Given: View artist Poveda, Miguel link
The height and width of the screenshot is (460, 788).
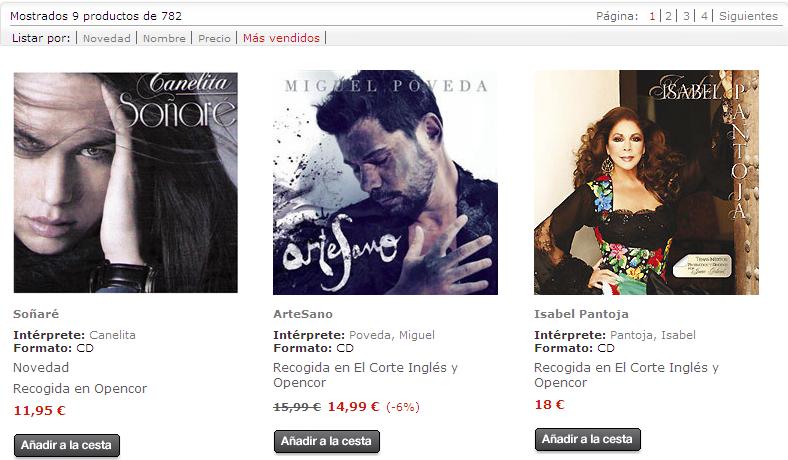Looking at the screenshot, I should pyautogui.click(x=392, y=335).
